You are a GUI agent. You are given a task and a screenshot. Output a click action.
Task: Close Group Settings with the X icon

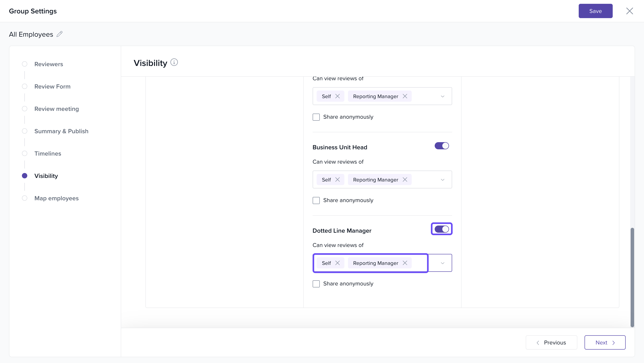[629, 11]
